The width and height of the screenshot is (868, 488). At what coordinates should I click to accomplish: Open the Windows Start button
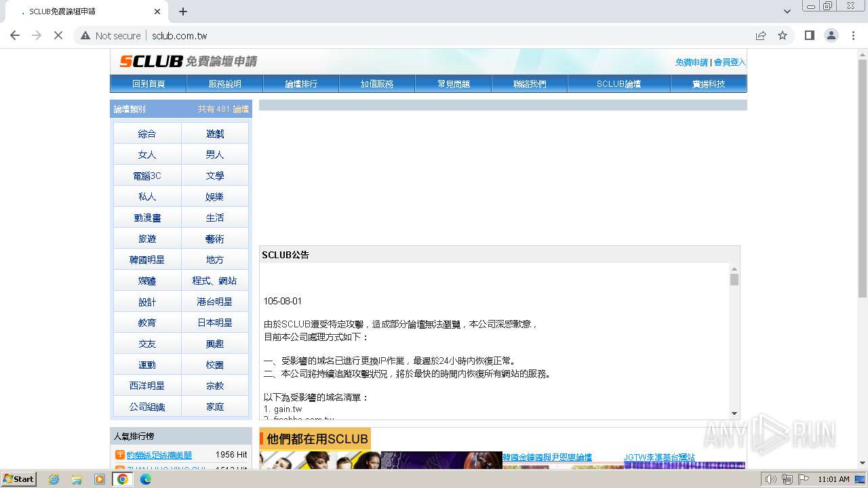point(18,479)
